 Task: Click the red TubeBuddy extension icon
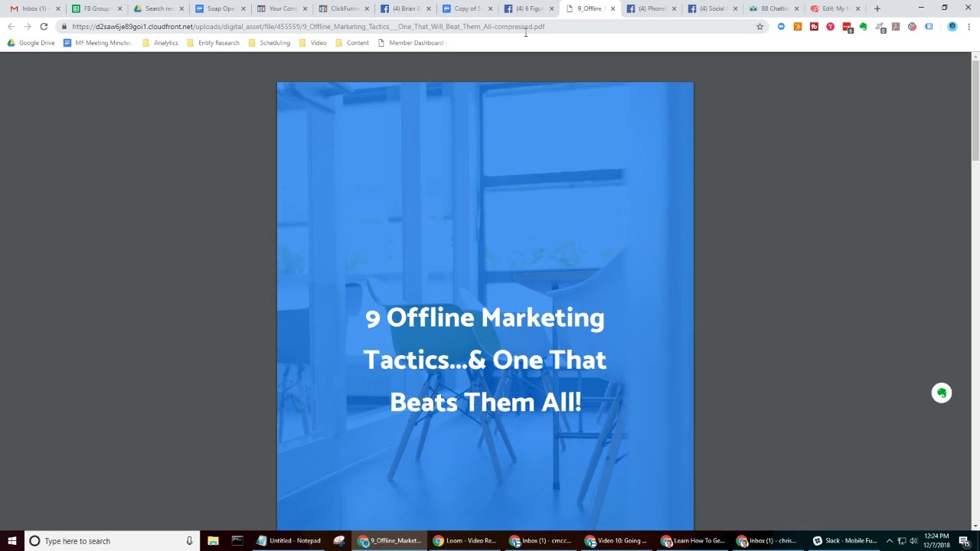(x=814, y=27)
